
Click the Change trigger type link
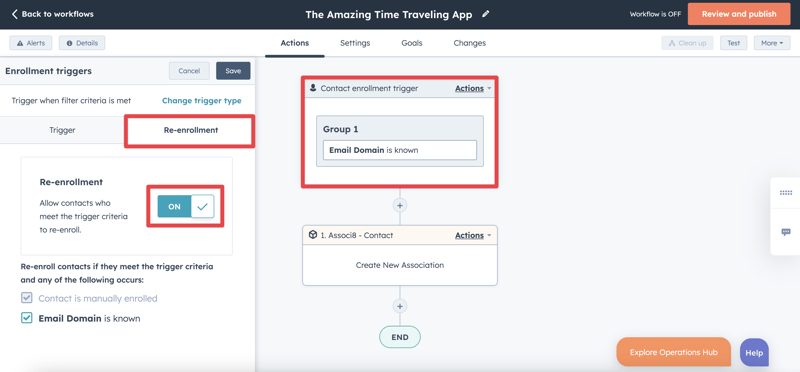[202, 101]
